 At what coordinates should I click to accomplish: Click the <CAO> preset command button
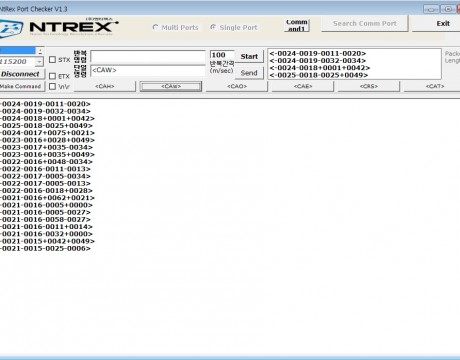tap(237, 86)
